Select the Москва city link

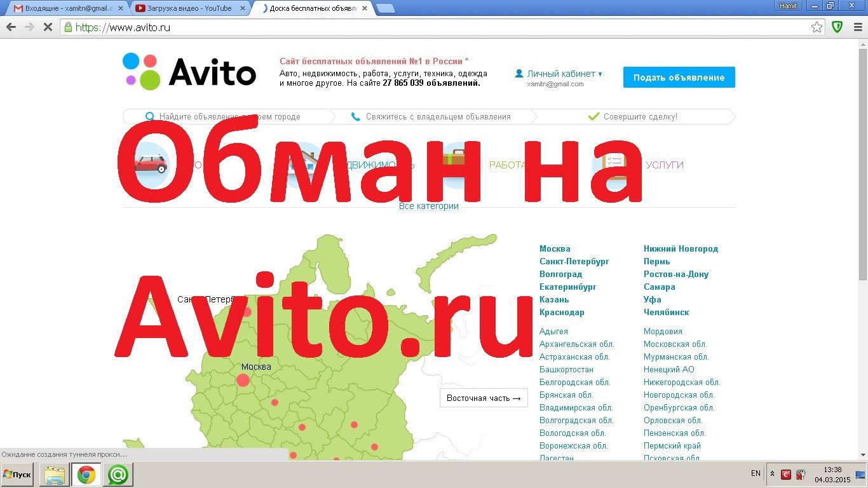pos(555,249)
